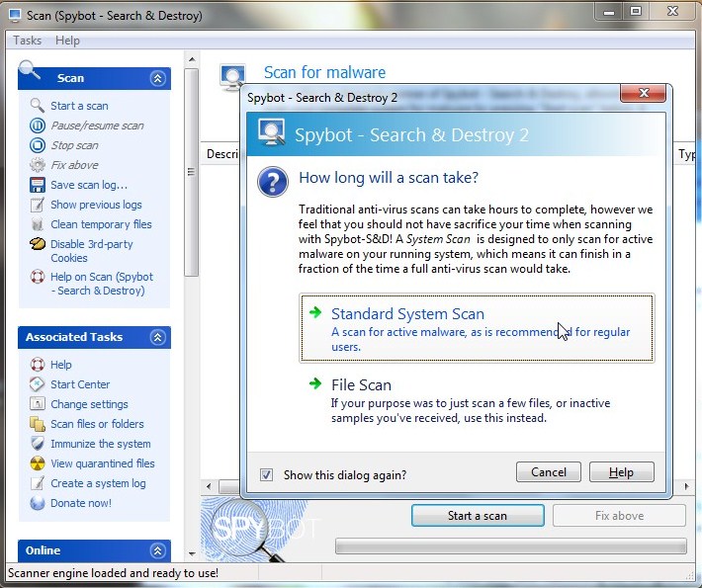This screenshot has width=702, height=588.
Task: Click the Create a system log icon
Action: pyautogui.click(x=38, y=483)
